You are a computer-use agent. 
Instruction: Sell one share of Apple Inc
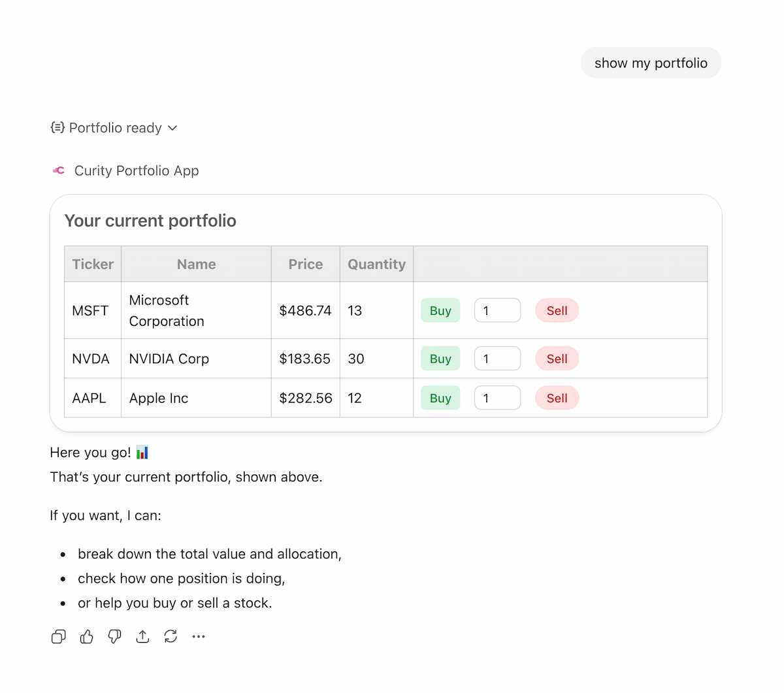point(557,398)
